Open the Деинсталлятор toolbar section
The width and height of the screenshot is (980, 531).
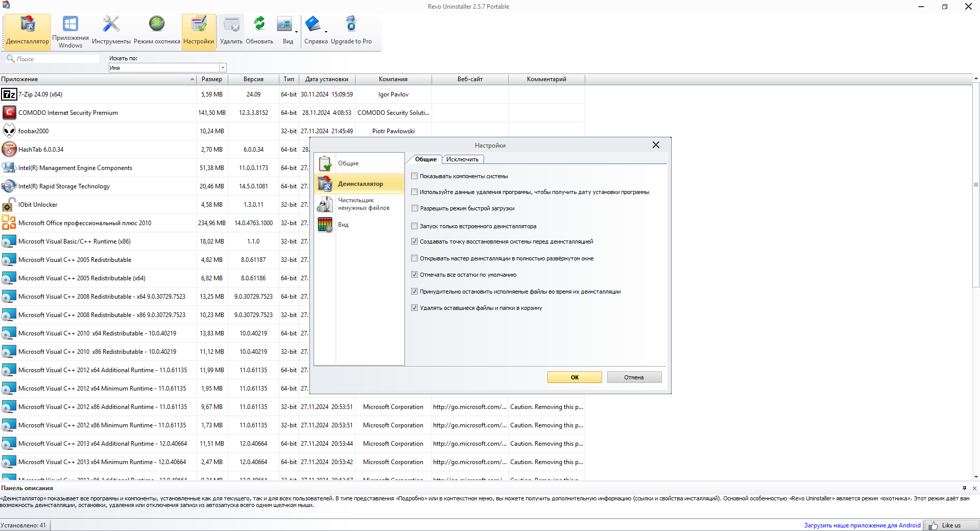coord(28,32)
